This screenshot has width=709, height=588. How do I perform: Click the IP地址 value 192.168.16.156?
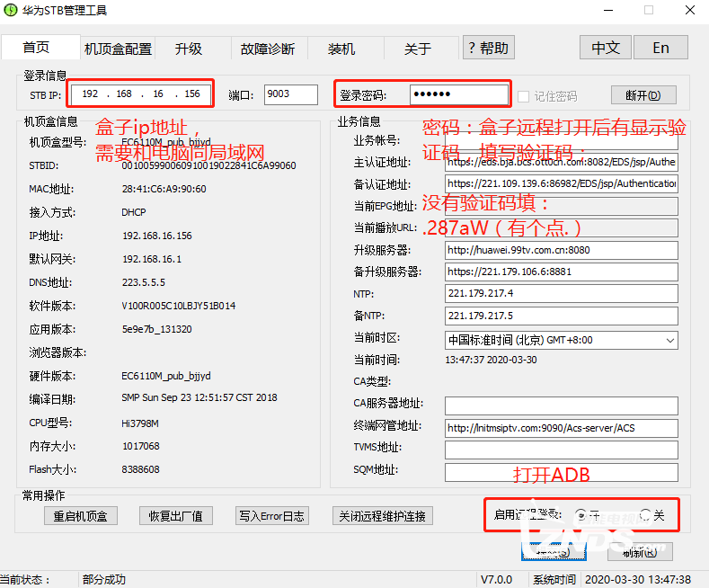[x=157, y=236]
